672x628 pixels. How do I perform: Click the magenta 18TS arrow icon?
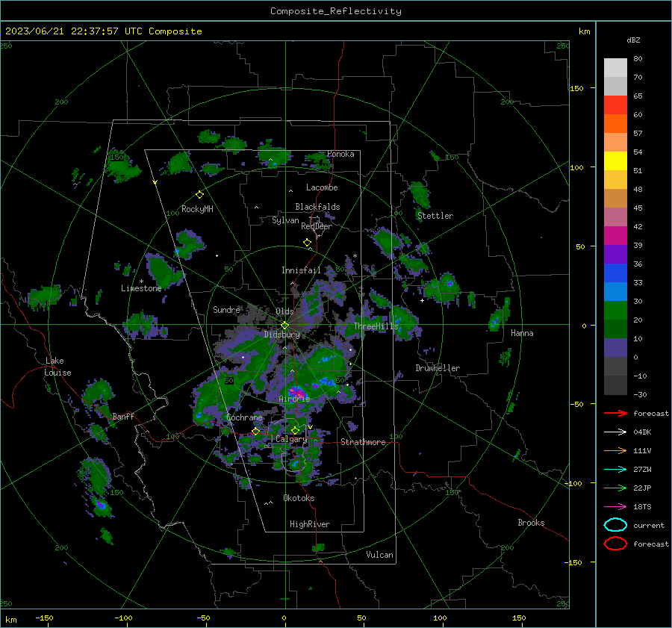(615, 507)
